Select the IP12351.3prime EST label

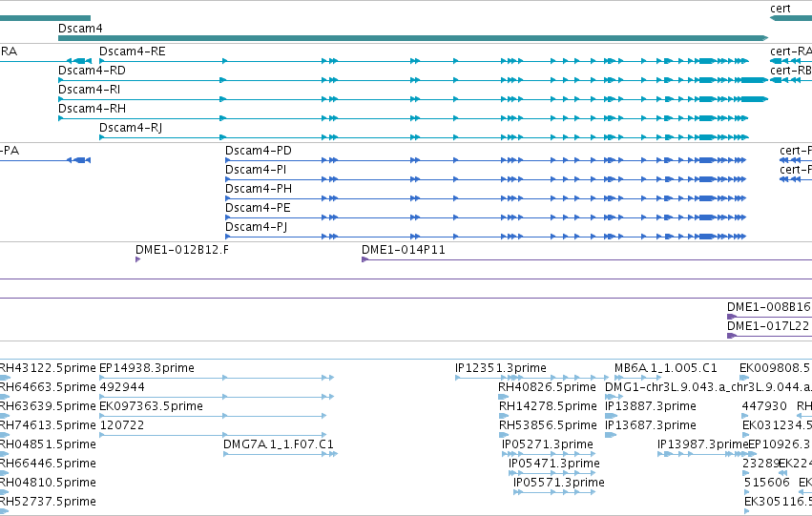coord(501,368)
